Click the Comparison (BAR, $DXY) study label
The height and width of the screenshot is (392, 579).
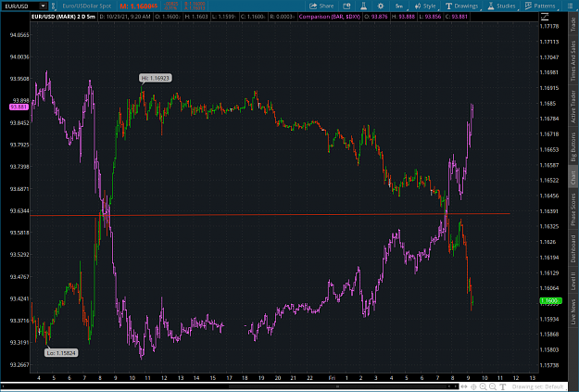(x=330, y=17)
